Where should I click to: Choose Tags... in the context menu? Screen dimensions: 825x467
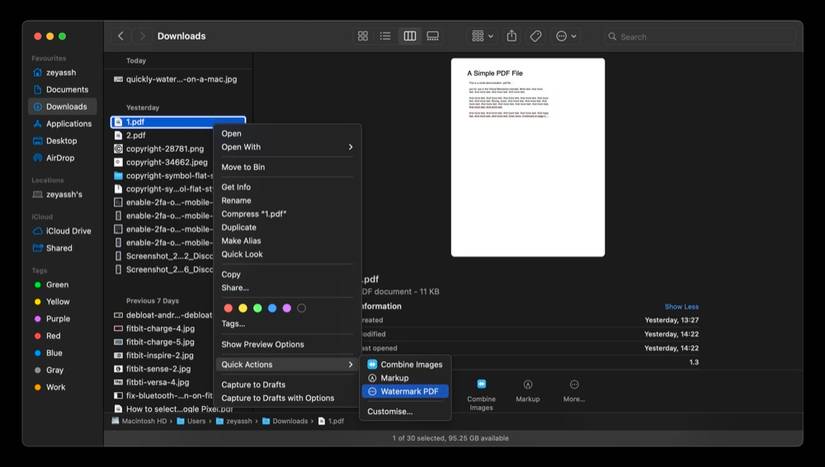(287, 324)
